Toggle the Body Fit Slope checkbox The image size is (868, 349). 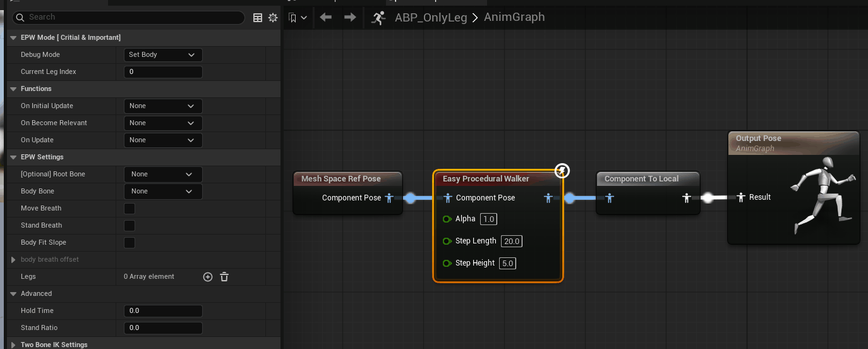130,242
